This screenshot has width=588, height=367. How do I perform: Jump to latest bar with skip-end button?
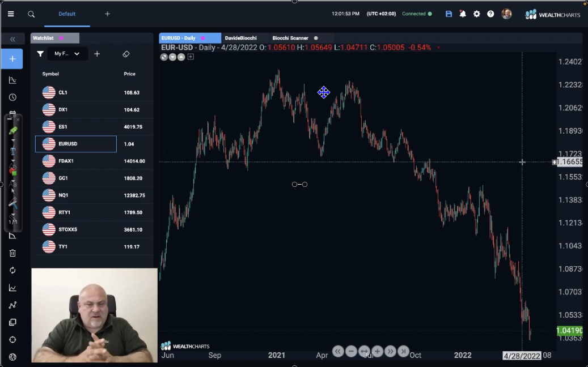coord(404,351)
